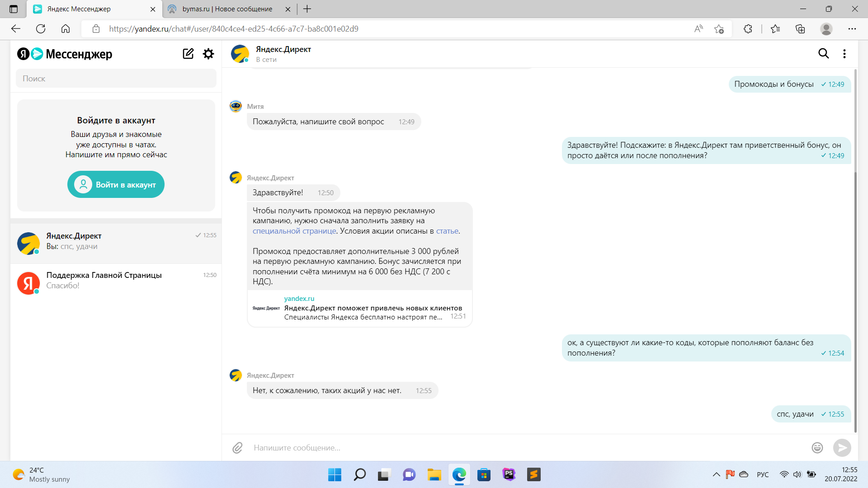Open the специальной странице link
This screenshot has width=868, height=488.
pyautogui.click(x=294, y=231)
